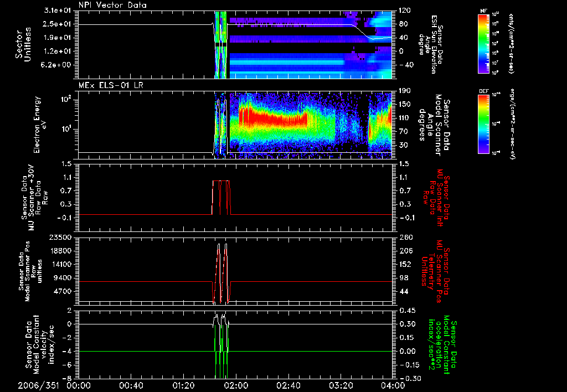Click the "80" sun elevation tick label
The height and width of the screenshot is (392, 567).
404,24
